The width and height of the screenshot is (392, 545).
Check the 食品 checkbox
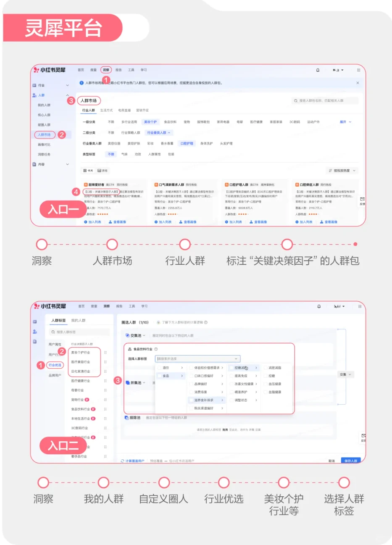(160, 376)
